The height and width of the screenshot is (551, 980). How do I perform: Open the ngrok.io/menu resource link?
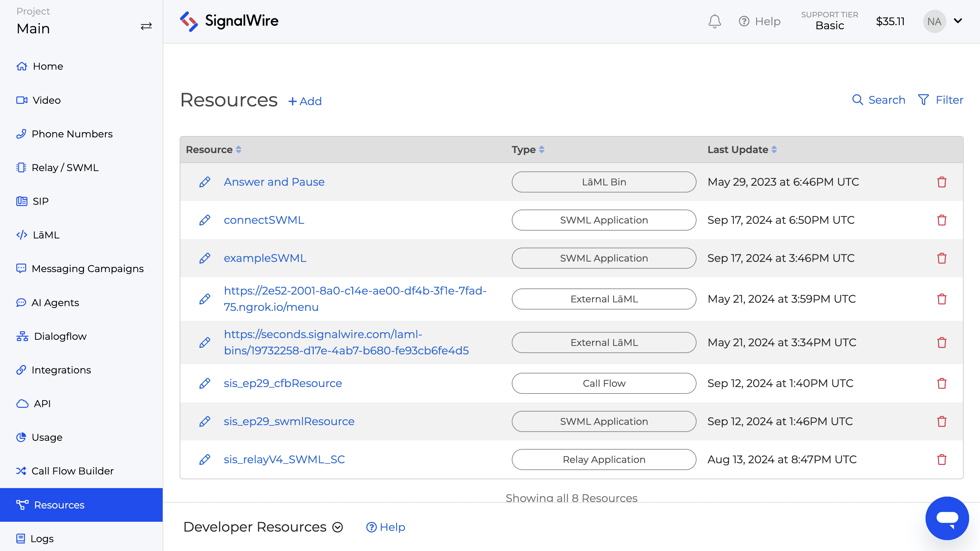coord(355,299)
